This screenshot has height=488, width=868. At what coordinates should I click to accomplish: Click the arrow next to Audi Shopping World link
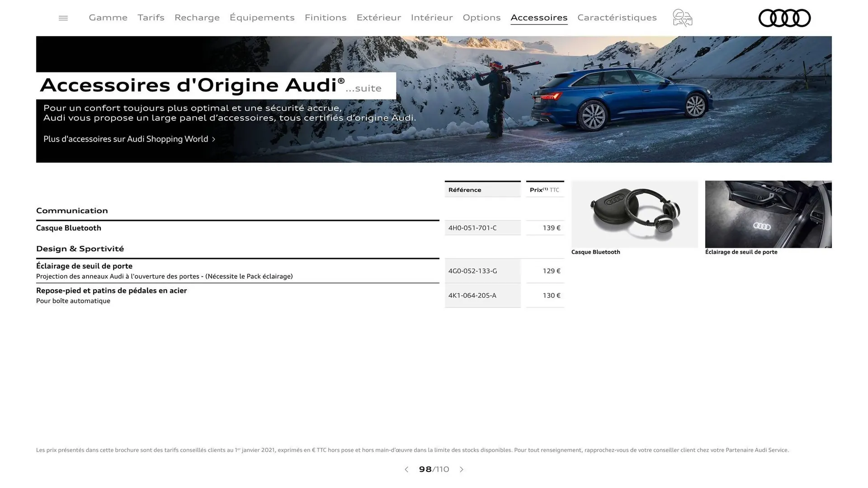(x=213, y=139)
